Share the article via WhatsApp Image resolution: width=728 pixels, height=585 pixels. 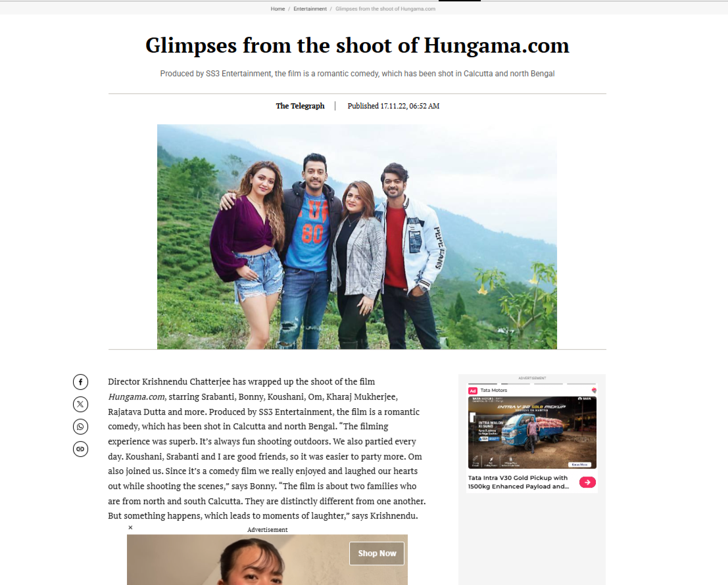80,427
